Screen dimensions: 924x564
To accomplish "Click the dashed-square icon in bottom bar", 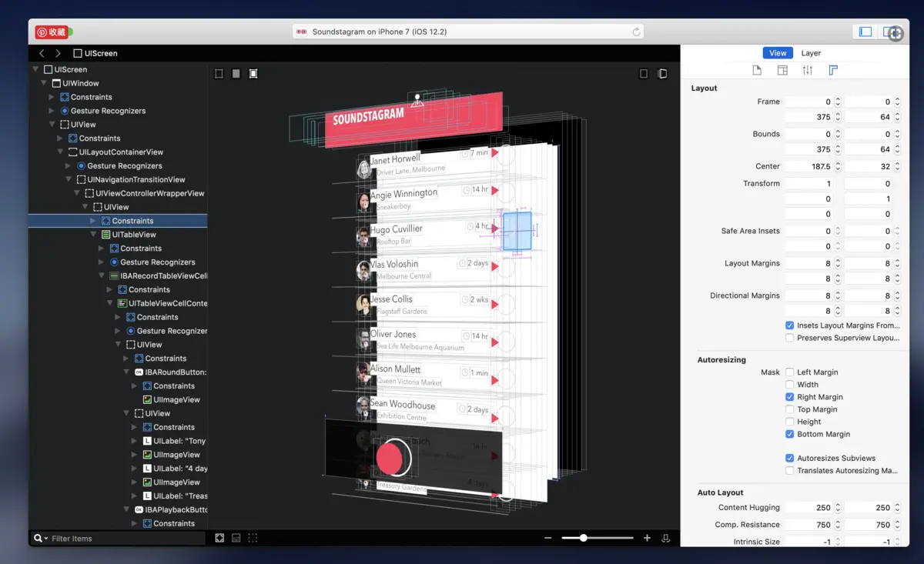I will click(253, 538).
